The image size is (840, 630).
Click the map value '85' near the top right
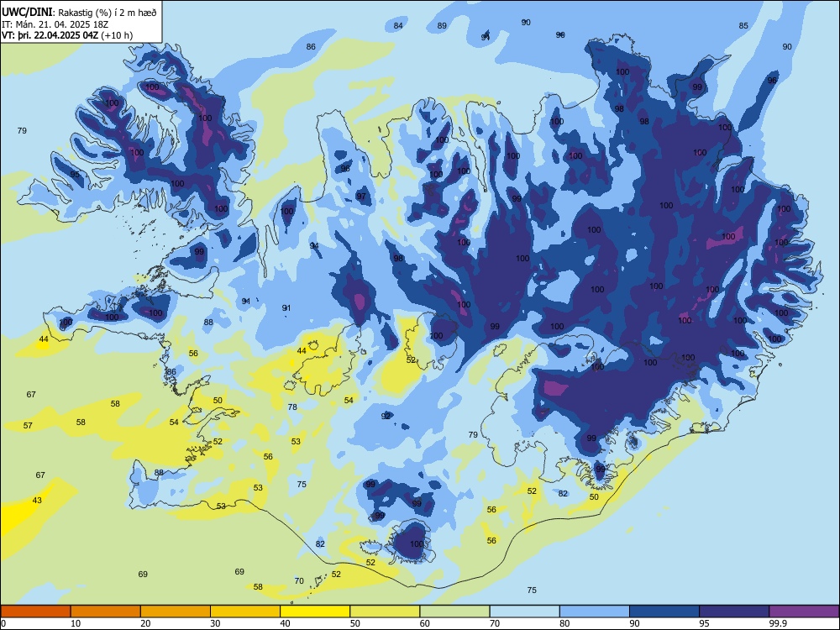[x=743, y=26]
